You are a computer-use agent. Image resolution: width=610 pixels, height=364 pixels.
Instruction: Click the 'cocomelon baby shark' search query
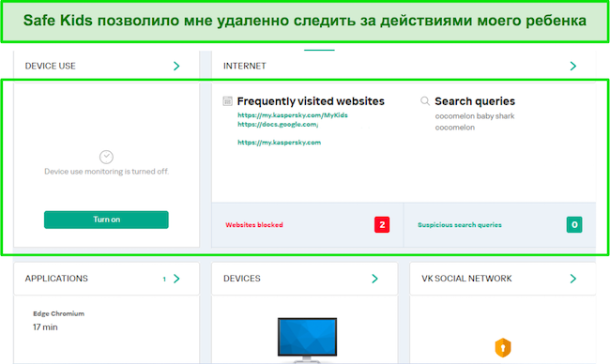pyautogui.click(x=475, y=116)
